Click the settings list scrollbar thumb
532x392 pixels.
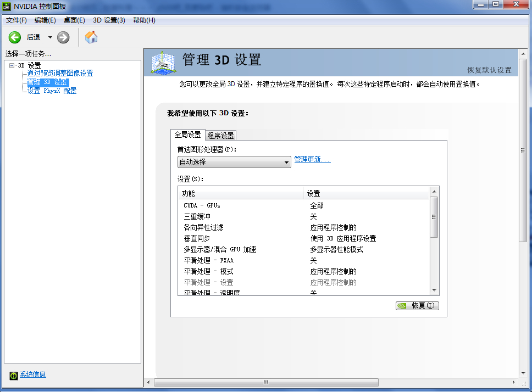pyautogui.click(x=434, y=217)
